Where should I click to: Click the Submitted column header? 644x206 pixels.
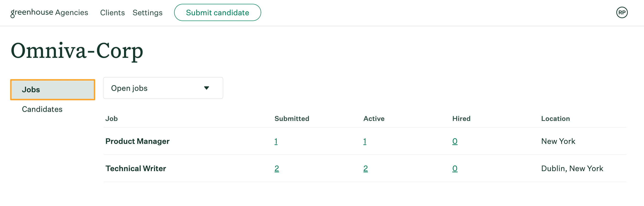[x=292, y=119]
